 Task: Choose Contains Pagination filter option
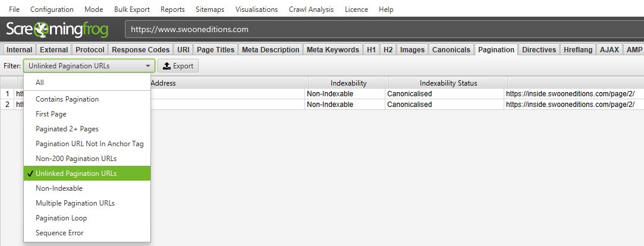click(x=87, y=99)
